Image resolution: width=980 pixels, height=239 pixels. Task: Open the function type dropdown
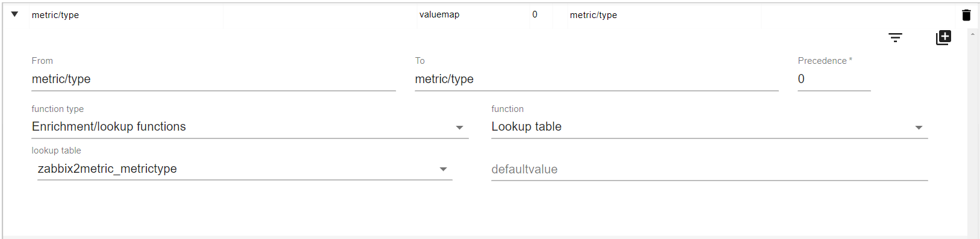pyautogui.click(x=250, y=127)
